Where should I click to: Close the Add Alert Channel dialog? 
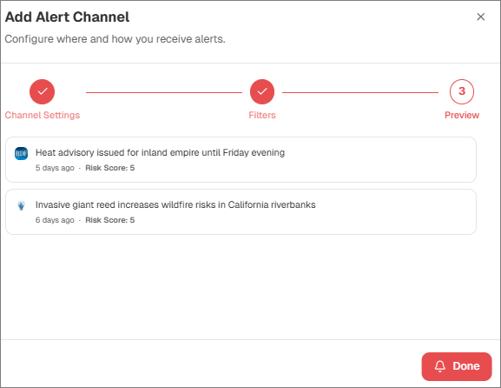(x=480, y=17)
